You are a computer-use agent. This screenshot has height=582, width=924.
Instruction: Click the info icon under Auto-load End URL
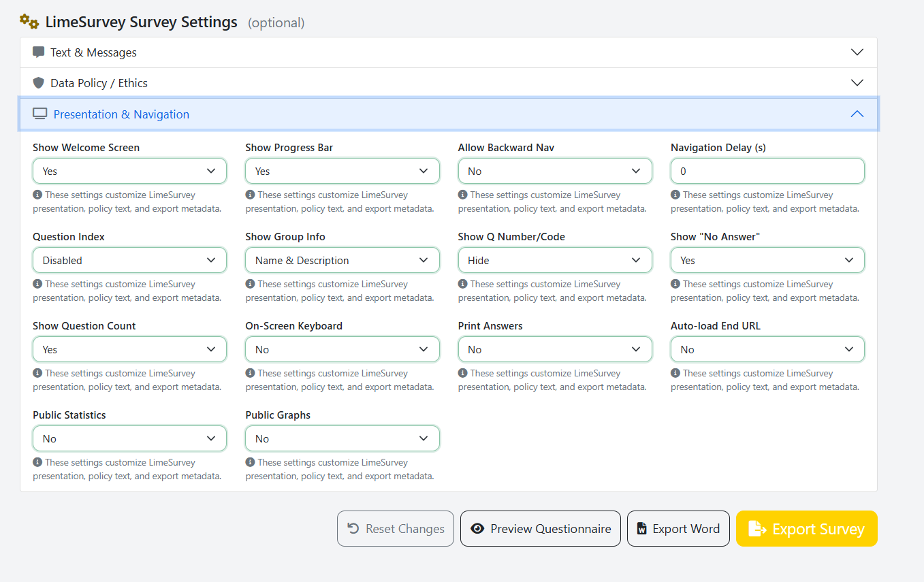coord(675,373)
